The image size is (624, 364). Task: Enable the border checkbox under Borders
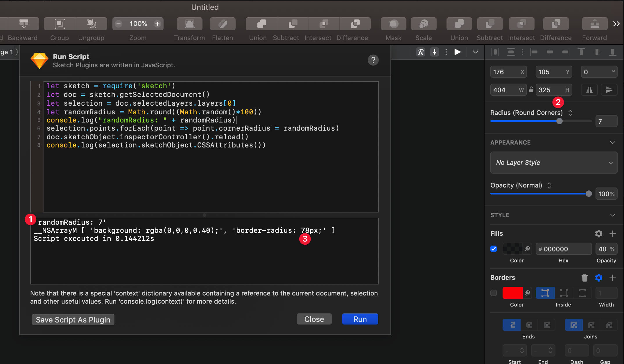point(493,293)
